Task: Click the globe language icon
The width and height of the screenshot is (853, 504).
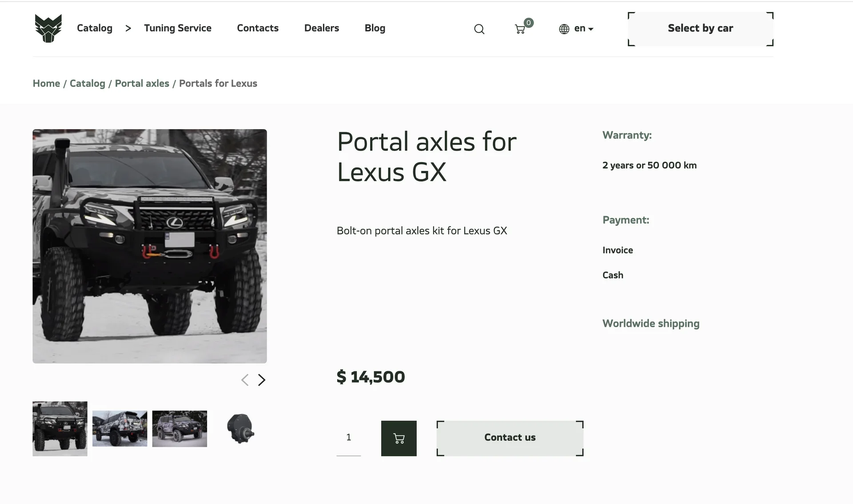Action: point(564,29)
